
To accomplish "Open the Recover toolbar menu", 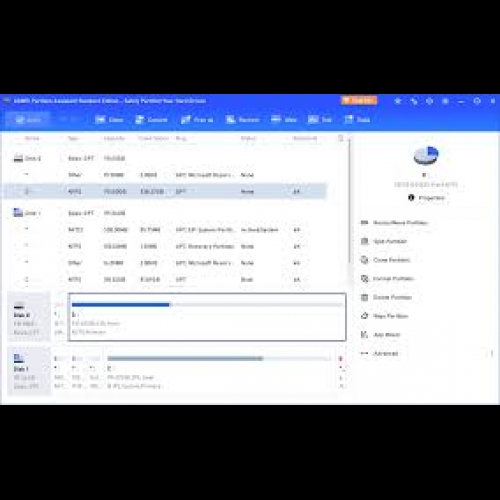I will pyautogui.click(x=242, y=120).
